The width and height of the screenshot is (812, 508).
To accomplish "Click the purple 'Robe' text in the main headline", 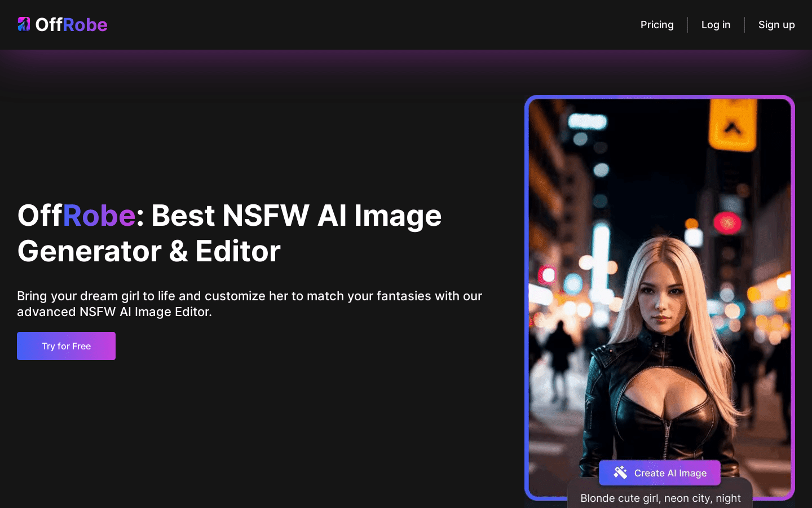I will click(99, 216).
